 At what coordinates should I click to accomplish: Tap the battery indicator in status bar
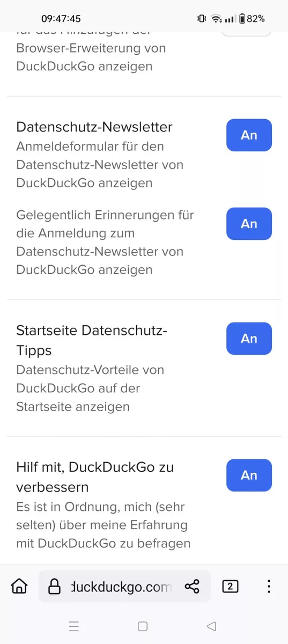252,19
